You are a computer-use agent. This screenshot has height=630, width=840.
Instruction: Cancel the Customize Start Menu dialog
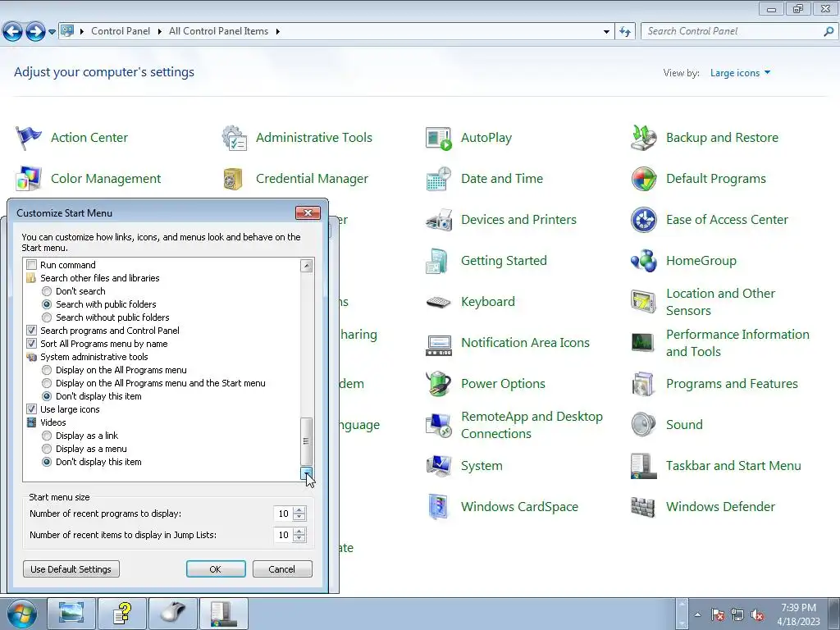coord(282,569)
